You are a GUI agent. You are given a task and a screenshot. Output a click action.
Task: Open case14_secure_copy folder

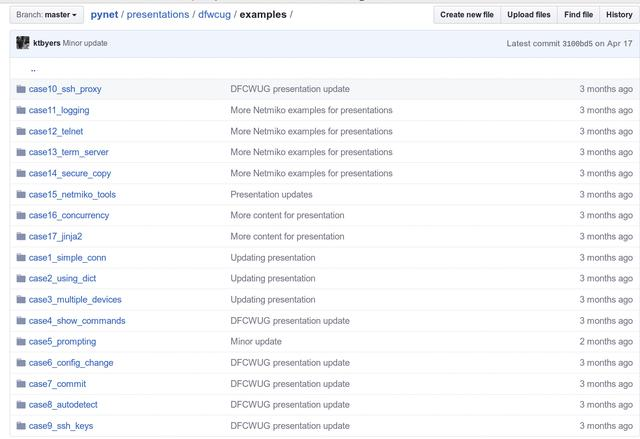click(70, 173)
